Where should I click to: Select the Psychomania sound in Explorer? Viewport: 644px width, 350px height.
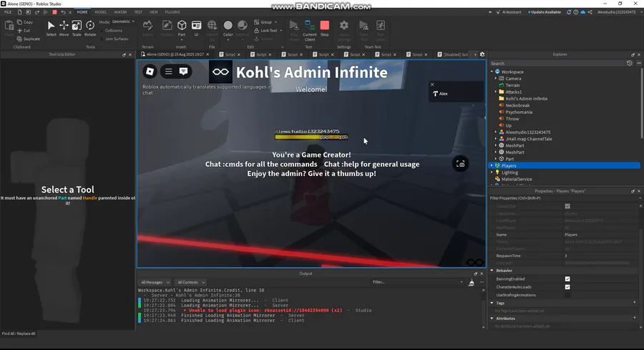coord(518,112)
